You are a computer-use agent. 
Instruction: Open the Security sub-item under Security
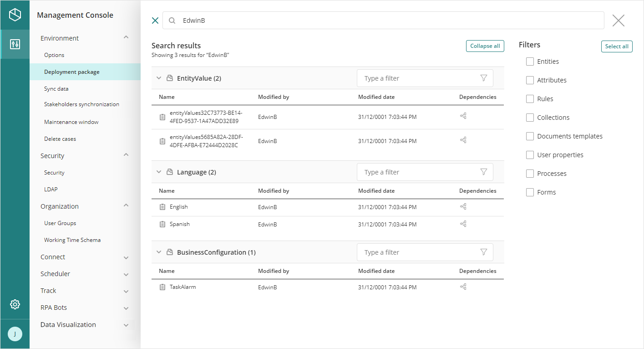(x=54, y=173)
